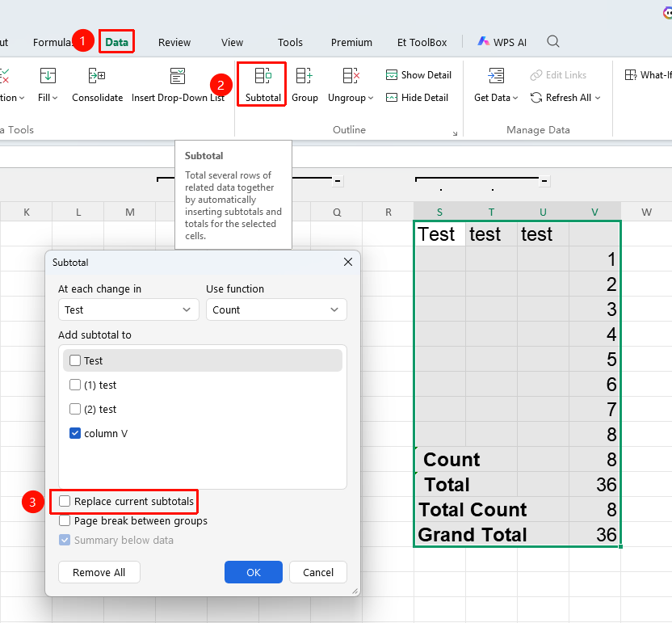Check the (1) test checkbox
The width and height of the screenshot is (672, 623).
point(75,385)
